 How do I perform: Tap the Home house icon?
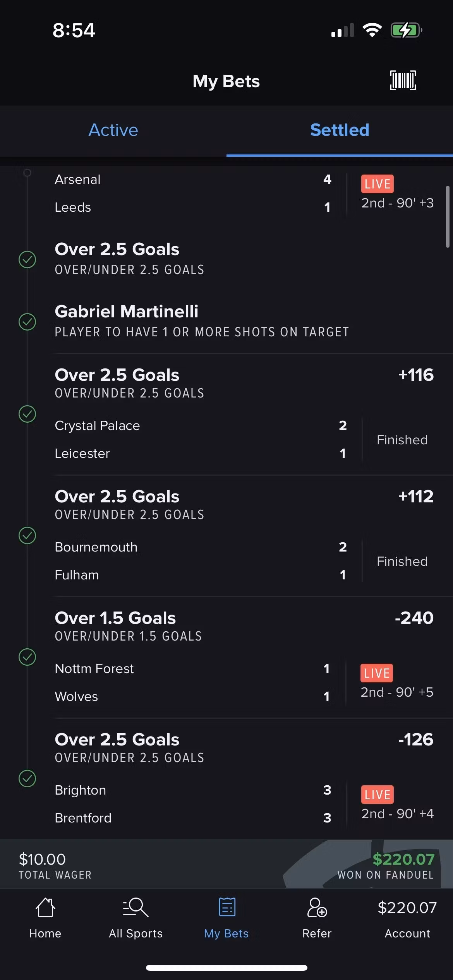[x=45, y=908]
